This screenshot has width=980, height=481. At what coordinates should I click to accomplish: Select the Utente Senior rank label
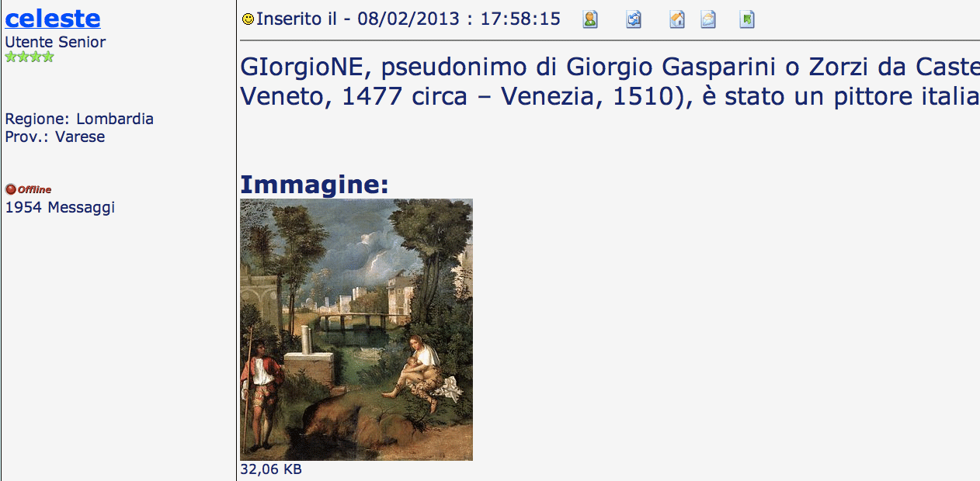[55, 42]
